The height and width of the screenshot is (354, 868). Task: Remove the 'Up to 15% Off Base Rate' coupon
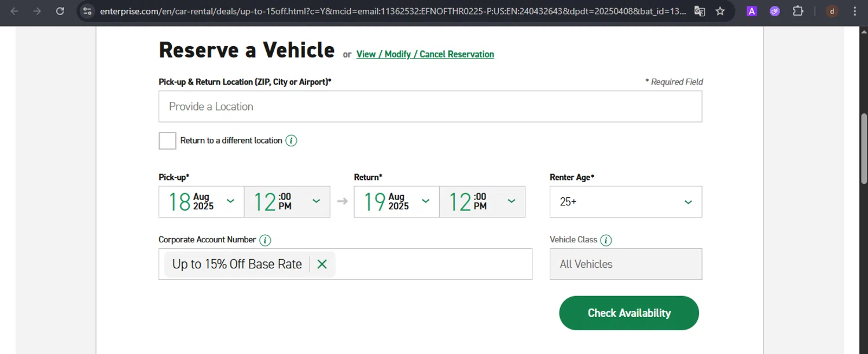322,264
